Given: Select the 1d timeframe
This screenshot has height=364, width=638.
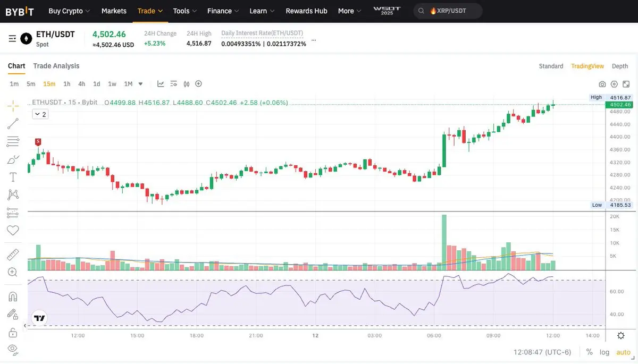Looking at the screenshot, I should [96, 84].
